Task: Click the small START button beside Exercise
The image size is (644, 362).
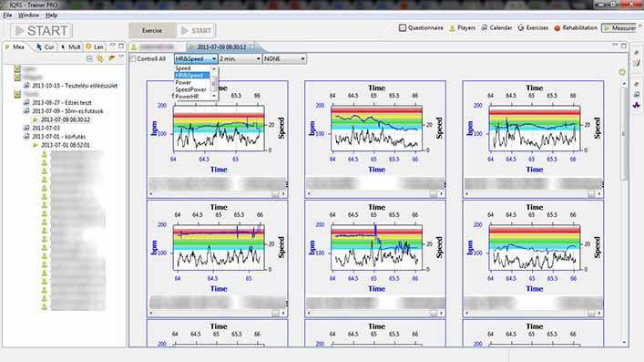Action: coord(196,30)
